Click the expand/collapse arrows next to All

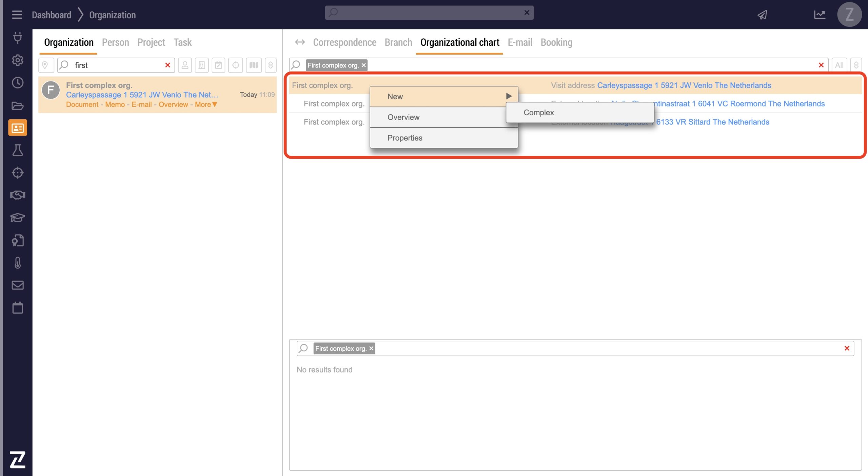click(856, 65)
